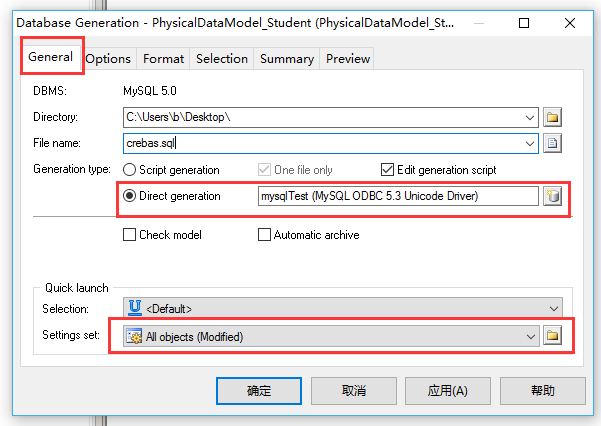
Task: Enable Automatic archive checkbox
Action: point(264,234)
